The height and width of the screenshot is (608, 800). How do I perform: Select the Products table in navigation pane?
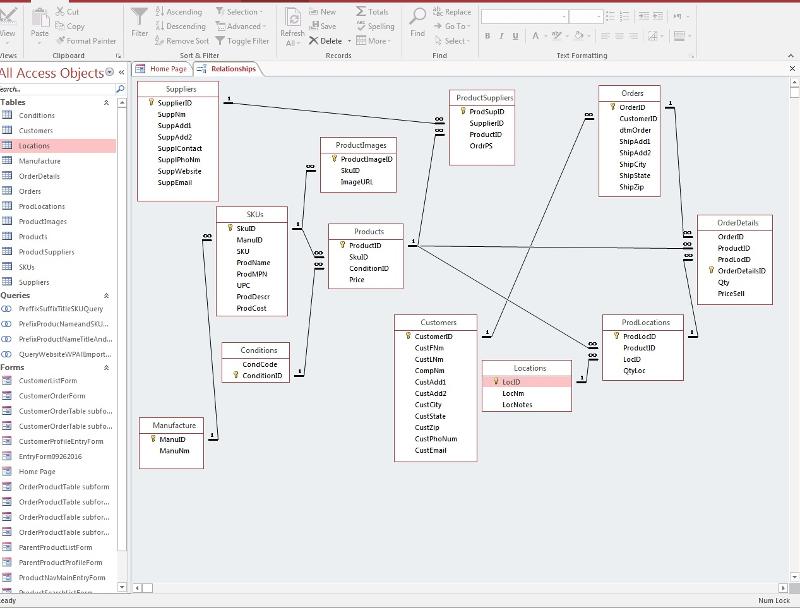point(33,237)
